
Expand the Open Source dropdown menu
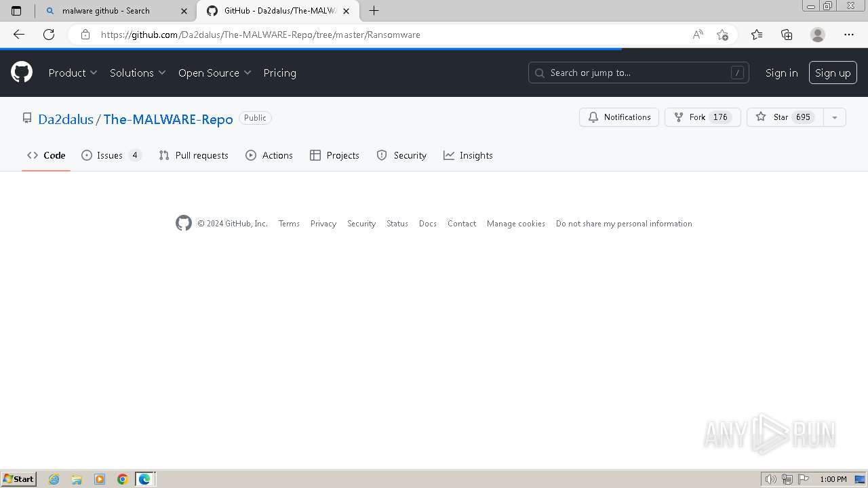(x=215, y=73)
